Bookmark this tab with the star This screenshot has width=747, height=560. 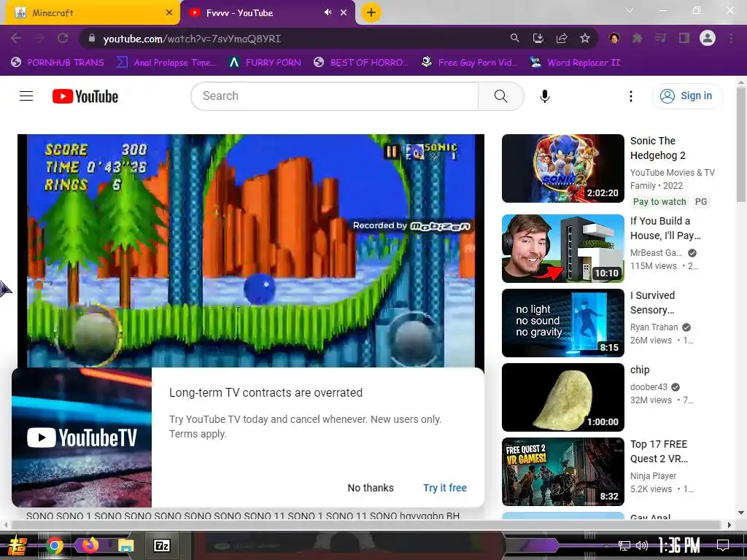(585, 38)
